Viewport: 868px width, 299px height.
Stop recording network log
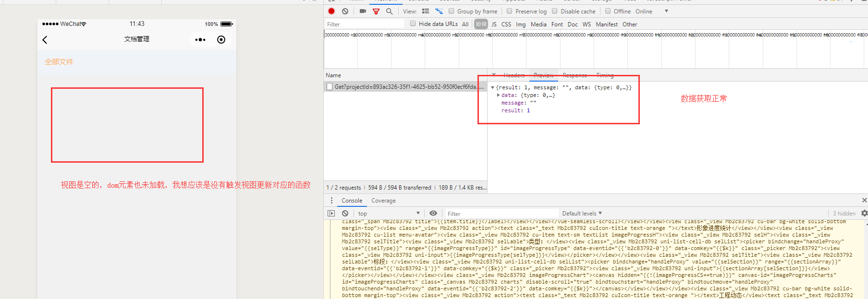pyautogui.click(x=331, y=11)
